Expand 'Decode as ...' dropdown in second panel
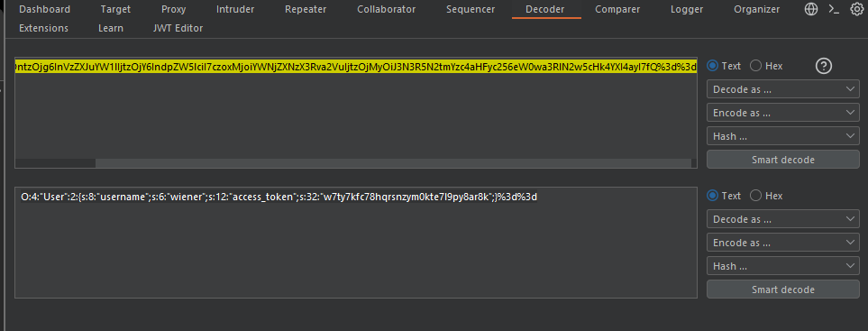868x331 pixels. click(782, 219)
